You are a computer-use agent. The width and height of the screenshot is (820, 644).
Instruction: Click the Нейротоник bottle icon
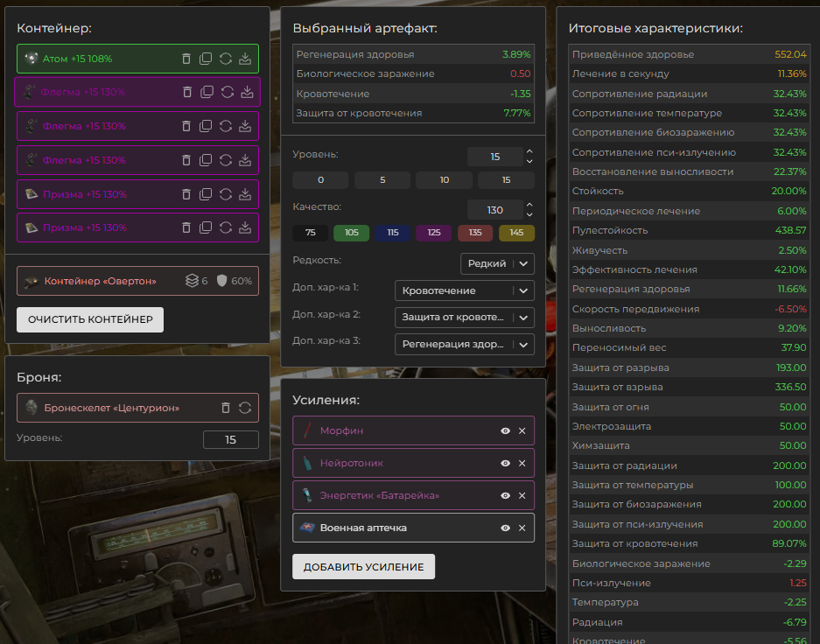[307, 463]
